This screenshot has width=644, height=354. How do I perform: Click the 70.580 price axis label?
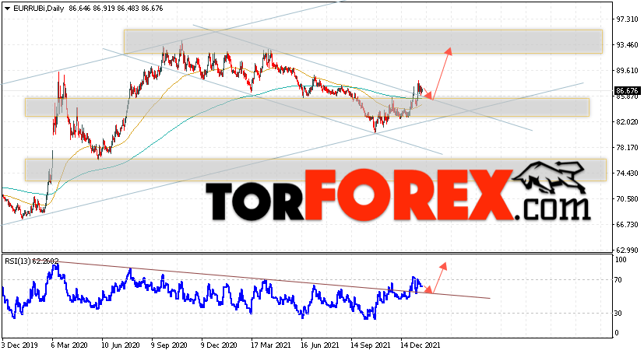(x=627, y=198)
